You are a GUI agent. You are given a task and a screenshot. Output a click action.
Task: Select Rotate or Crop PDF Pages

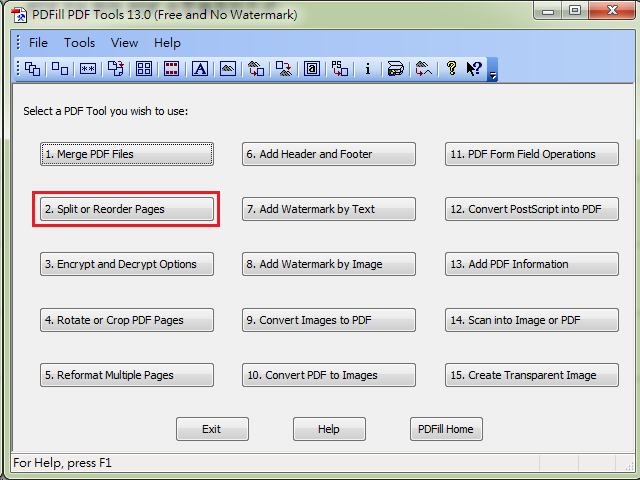tap(127, 320)
